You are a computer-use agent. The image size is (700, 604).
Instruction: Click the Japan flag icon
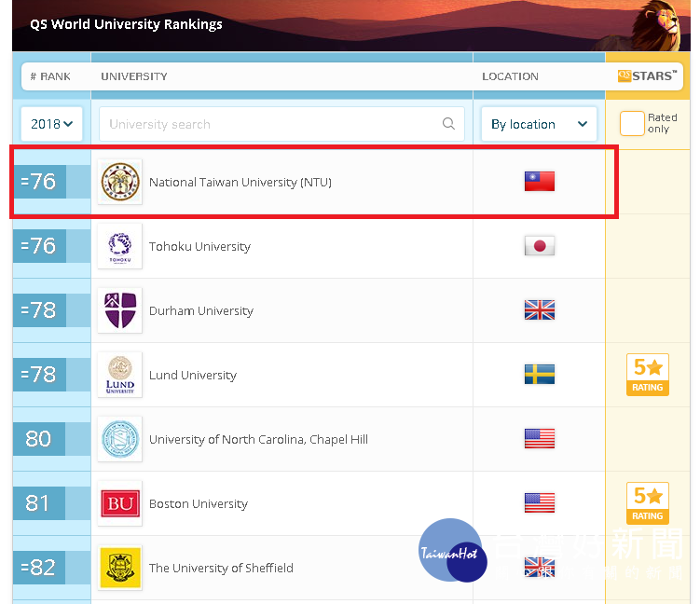(540, 245)
